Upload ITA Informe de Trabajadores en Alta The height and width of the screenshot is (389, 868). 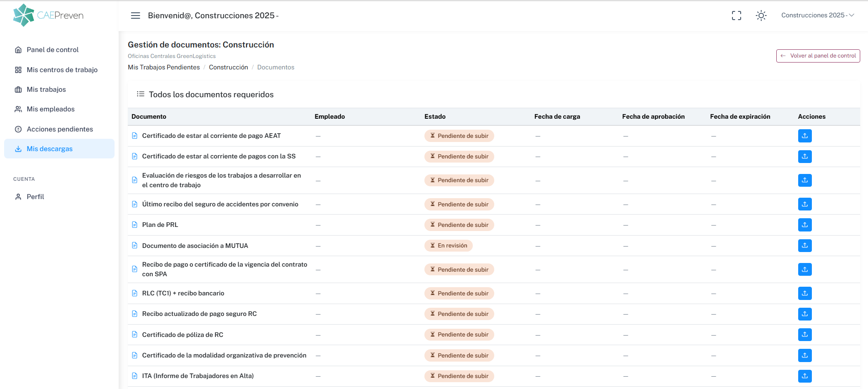tap(805, 376)
